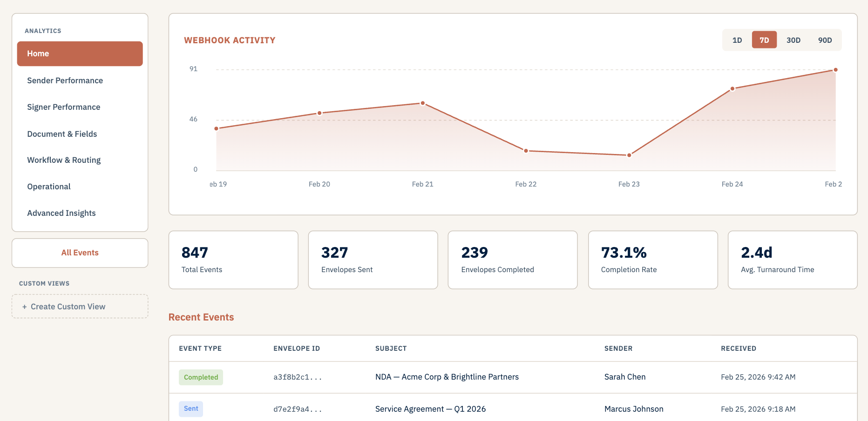The image size is (868, 421).
Task: Create a new custom view
Action: [80, 306]
